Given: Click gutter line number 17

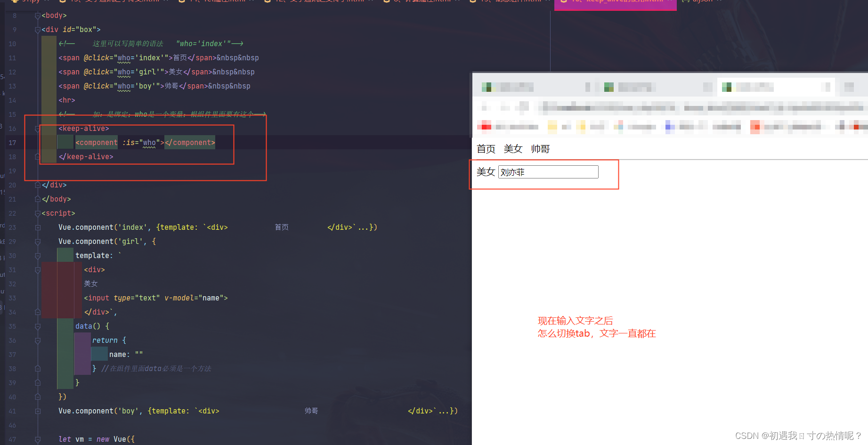Looking at the screenshot, I should (x=12, y=143).
